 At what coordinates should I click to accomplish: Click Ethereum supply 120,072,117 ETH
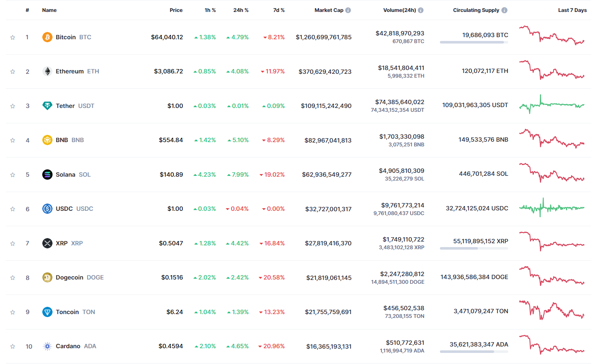tap(485, 71)
